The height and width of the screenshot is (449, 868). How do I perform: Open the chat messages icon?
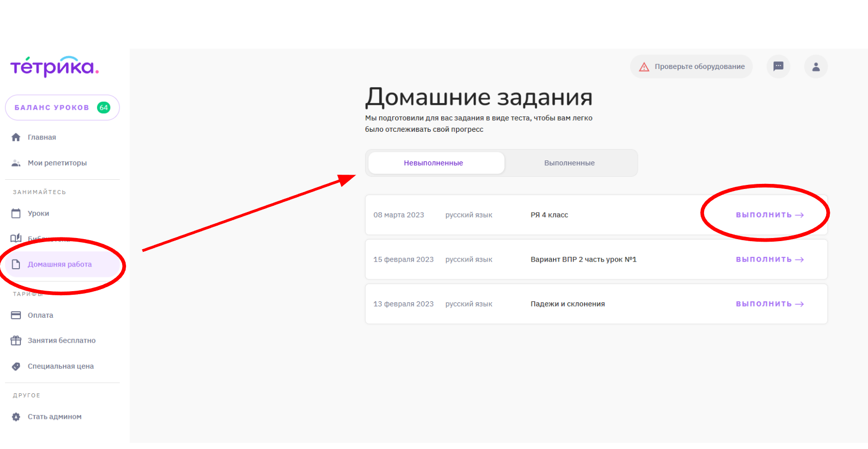(x=778, y=66)
